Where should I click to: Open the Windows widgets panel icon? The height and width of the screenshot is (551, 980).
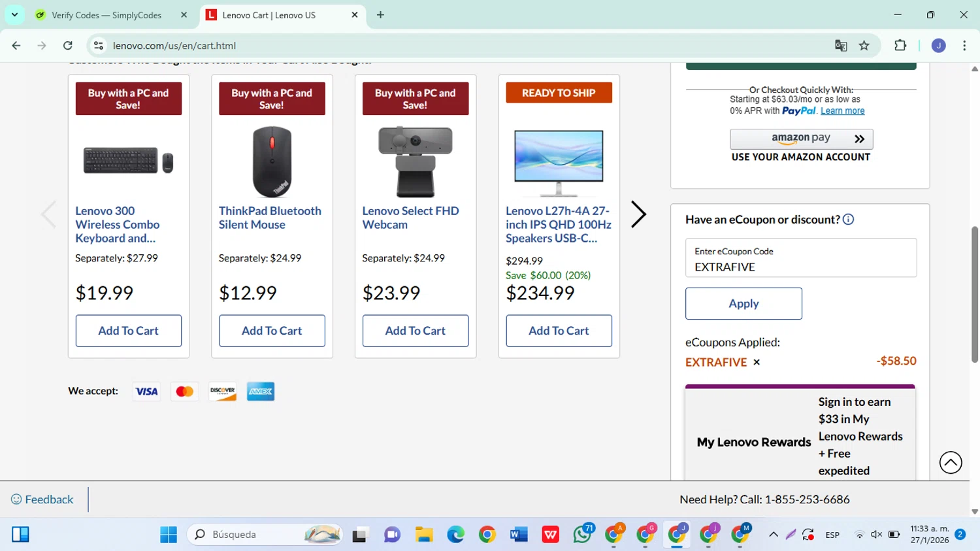[20, 535]
